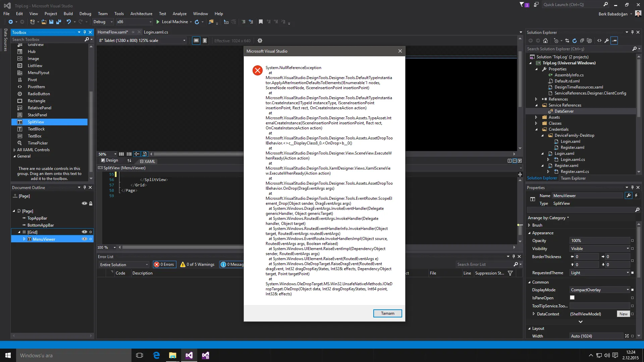Viewport: 644px width, 362px height.
Task: Toggle the IsPaneOpen checkbox
Action: point(572,298)
